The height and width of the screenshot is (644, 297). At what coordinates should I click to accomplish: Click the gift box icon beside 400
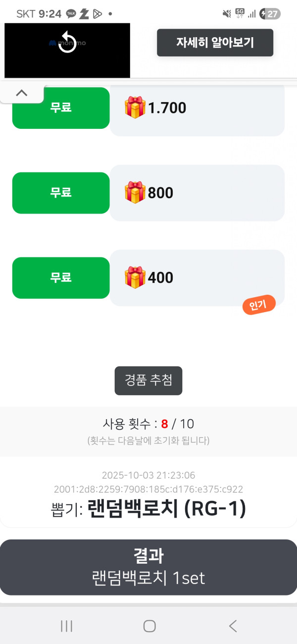(135, 277)
